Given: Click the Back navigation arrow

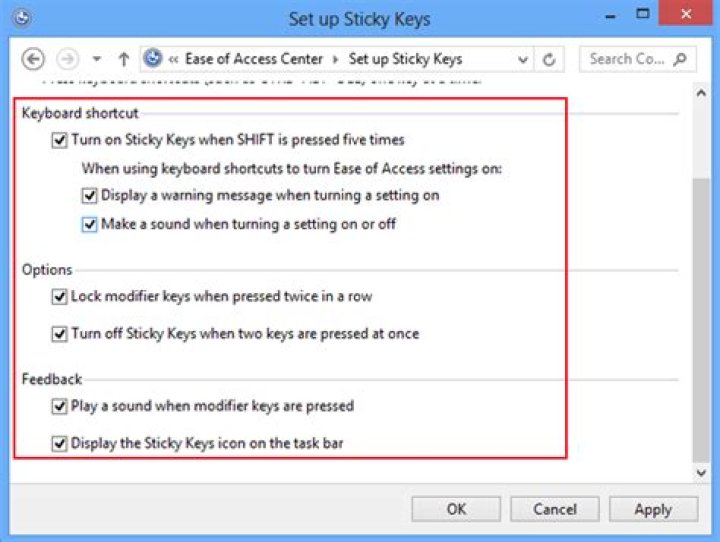Looking at the screenshot, I should [32, 59].
